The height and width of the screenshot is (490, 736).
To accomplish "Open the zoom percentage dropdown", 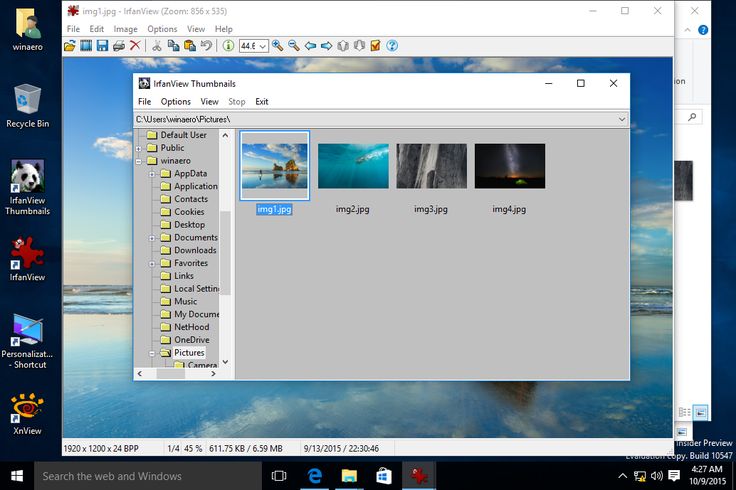I will pos(263,46).
